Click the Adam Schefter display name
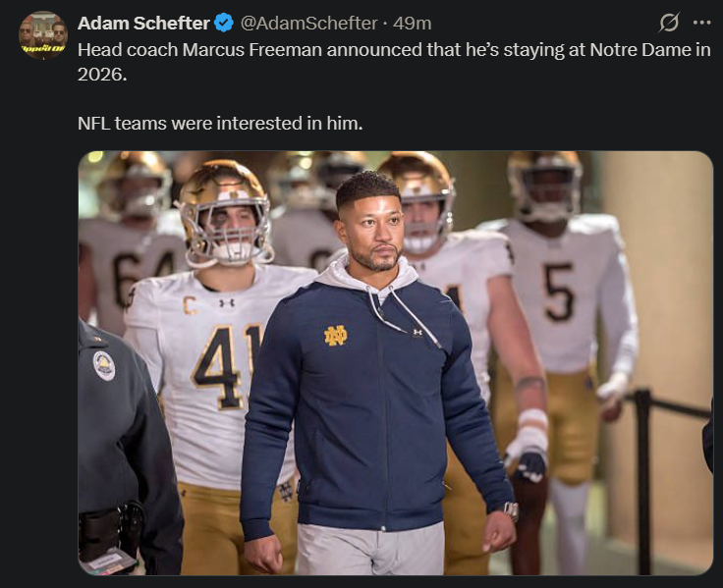 [143, 23]
